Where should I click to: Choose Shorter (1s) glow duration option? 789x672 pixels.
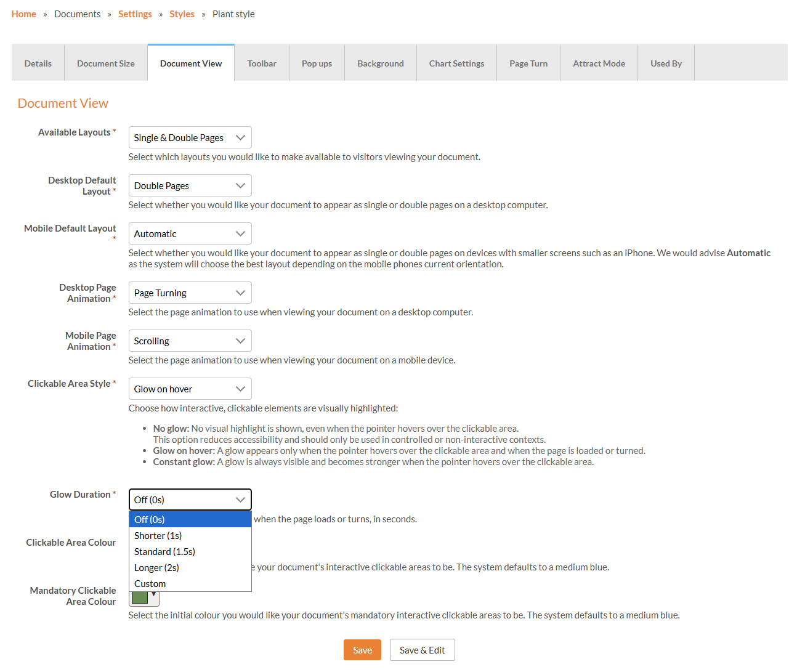pyautogui.click(x=158, y=536)
